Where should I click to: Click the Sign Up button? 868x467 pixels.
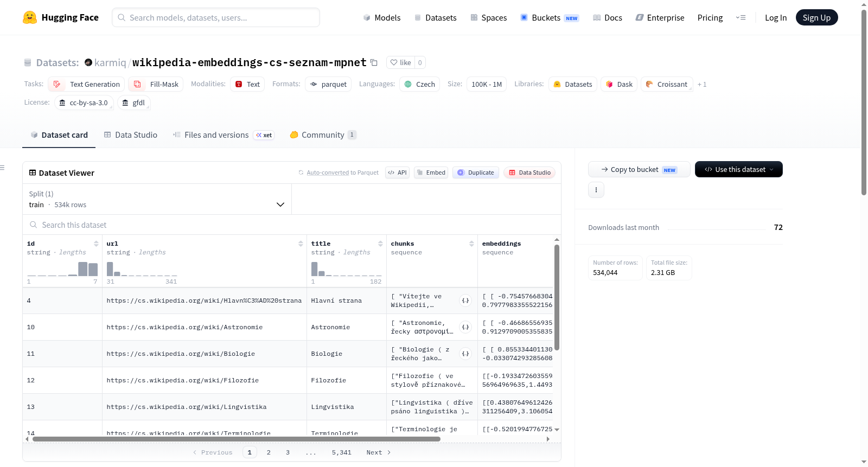[816, 17]
